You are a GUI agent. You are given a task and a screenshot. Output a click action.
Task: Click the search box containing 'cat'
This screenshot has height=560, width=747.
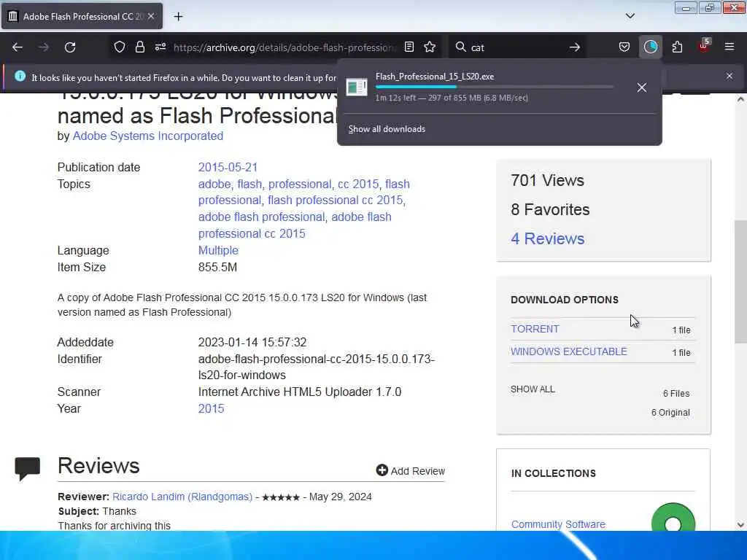point(517,47)
